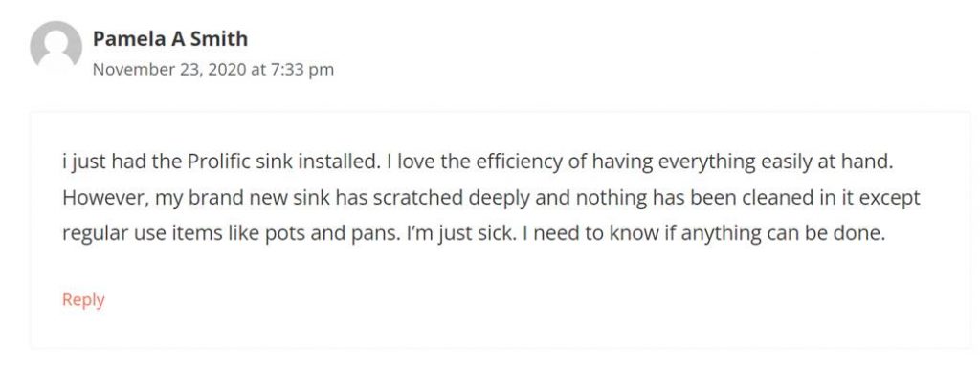The width and height of the screenshot is (980, 368).
Task: Click the words "pots and pans"
Action: (x=331, y=233)
